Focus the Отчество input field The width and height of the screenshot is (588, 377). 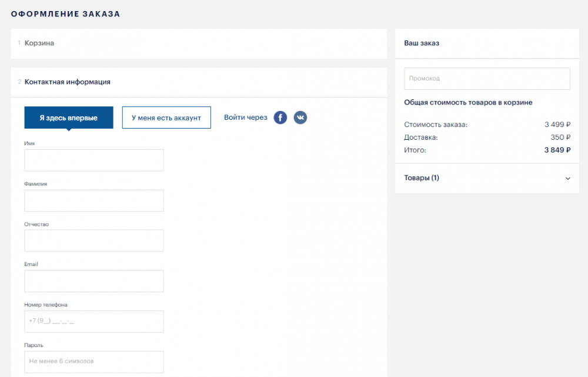click(94, 241)
